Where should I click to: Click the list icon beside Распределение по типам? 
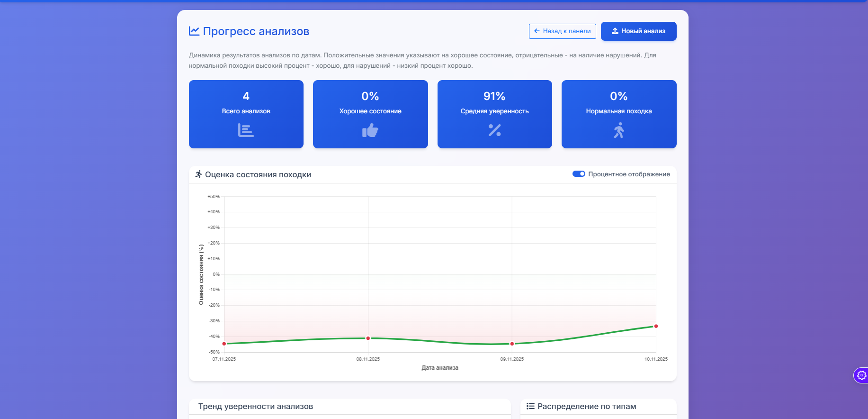(530, 406)
